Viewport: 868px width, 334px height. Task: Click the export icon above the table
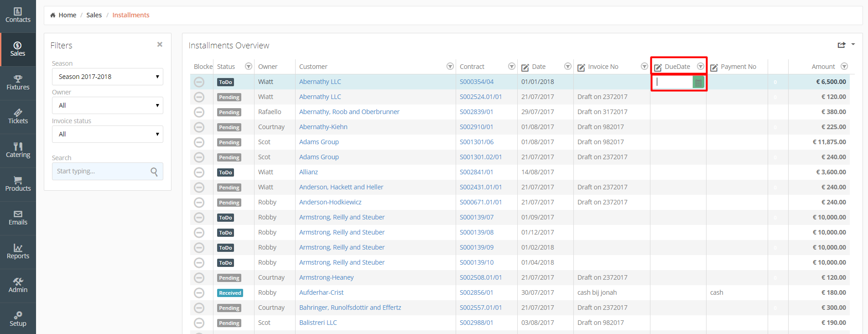tap(841, 45)
